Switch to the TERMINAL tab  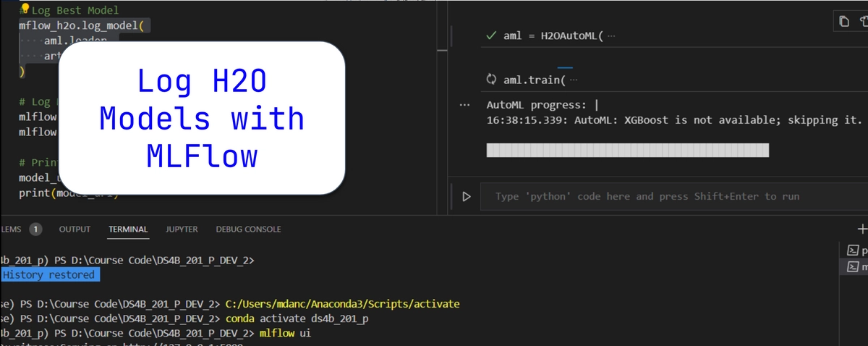point(128,229)
